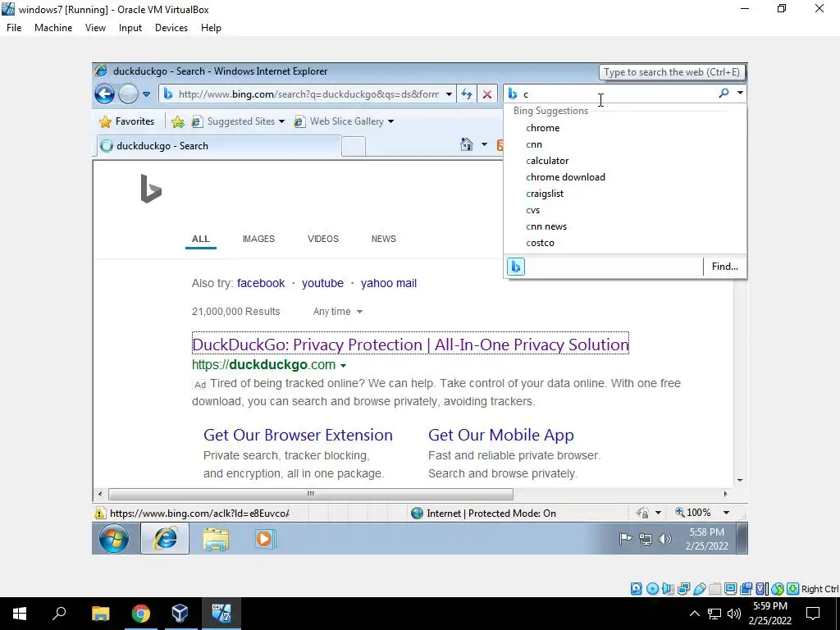Choose 'cvs' suggestion
Viewport: 840px width, 630px height.
tap(532, 211)
